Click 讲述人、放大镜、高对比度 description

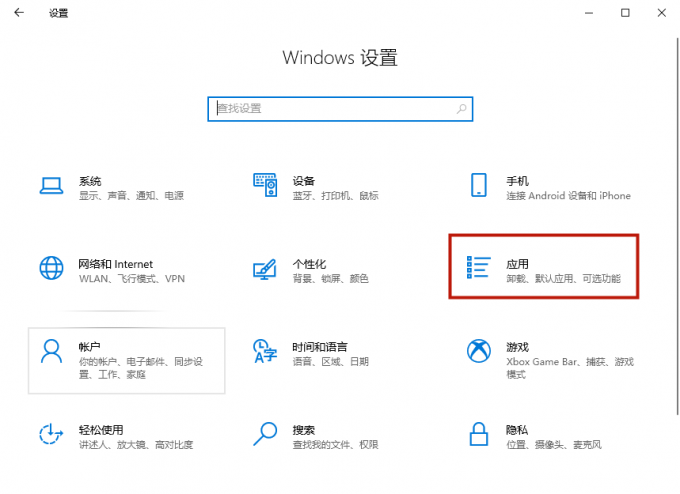pyautogui.click(x=136, y=445)
